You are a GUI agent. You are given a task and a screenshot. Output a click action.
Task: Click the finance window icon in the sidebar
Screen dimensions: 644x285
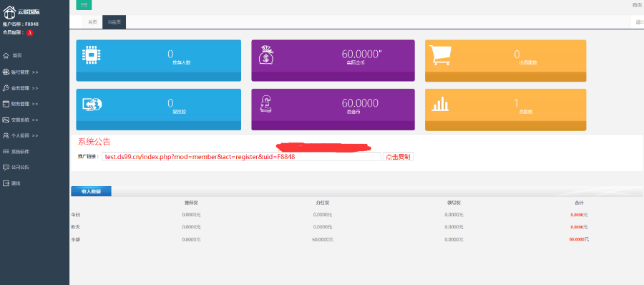pos(6,104)
